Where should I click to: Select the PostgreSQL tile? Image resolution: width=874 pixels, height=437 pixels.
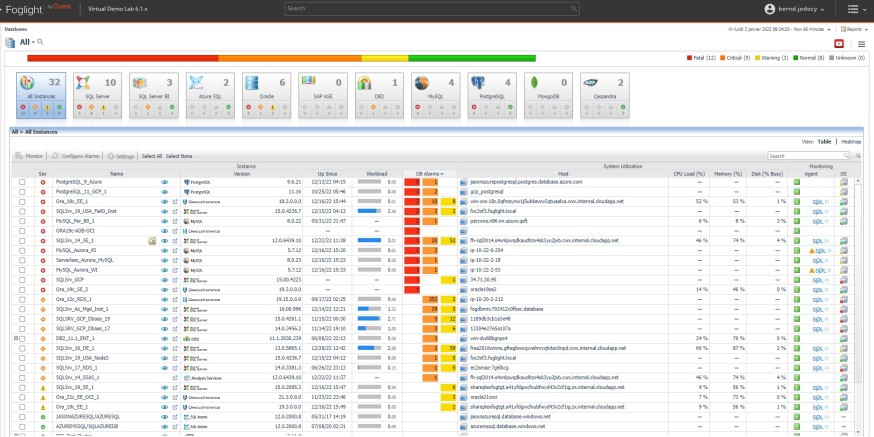coord(492,95)
